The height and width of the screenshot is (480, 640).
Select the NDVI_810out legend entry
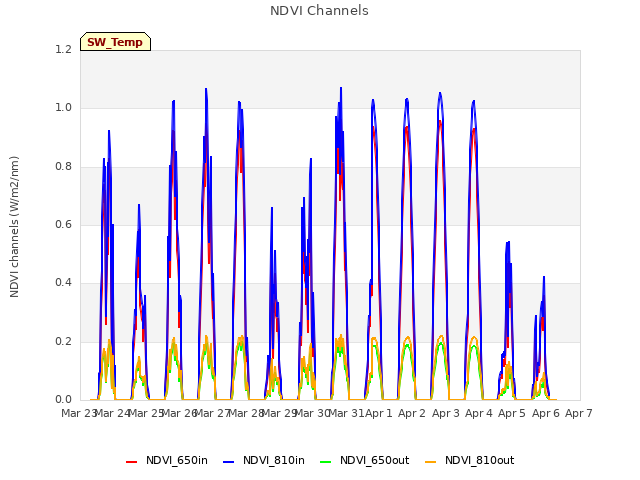(469, 460)
